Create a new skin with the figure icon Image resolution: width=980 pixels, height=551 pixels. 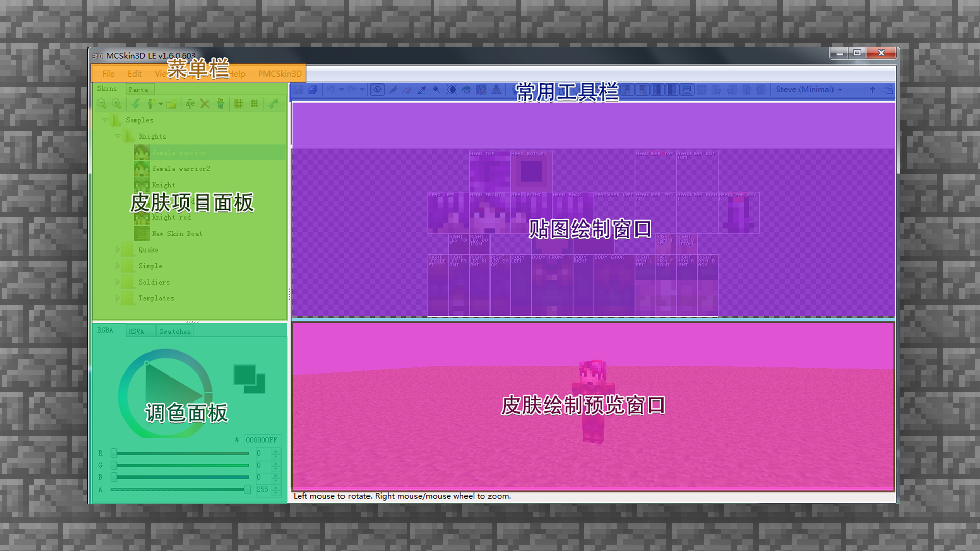(150, 104)
